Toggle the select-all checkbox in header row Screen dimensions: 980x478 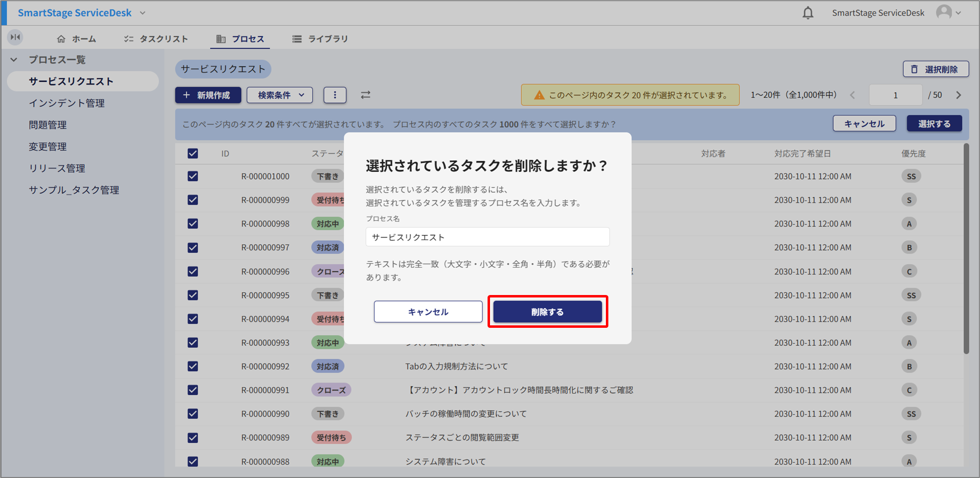[x=193, y=154]
